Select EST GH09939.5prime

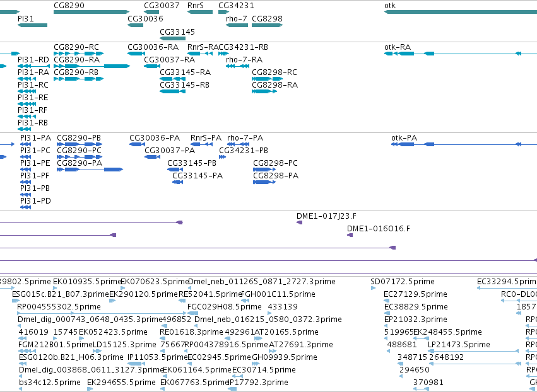(256, 364)
